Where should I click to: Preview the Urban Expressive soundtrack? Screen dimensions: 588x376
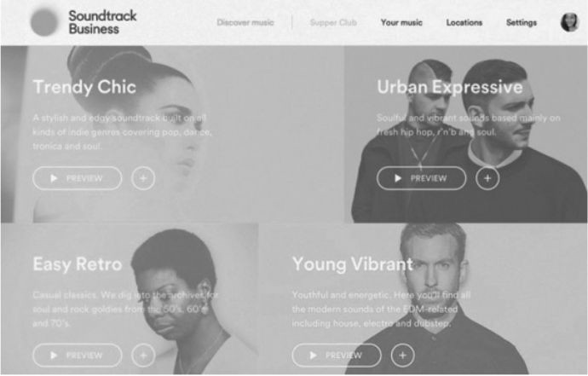422,178
